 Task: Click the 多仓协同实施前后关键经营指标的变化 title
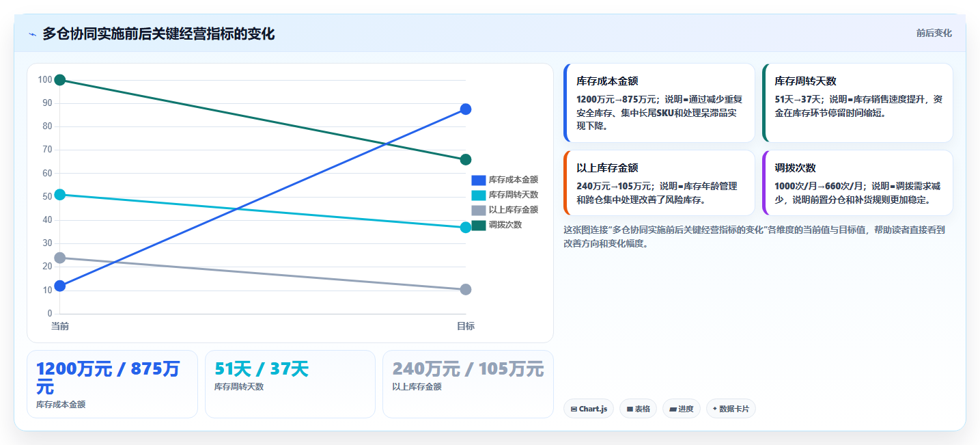coord(158,33)
